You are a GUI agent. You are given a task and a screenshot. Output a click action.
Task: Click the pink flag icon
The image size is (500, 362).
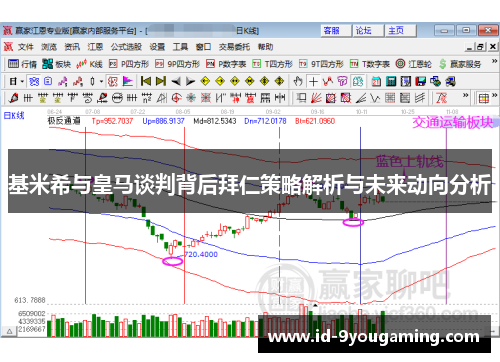pos(128,81)
